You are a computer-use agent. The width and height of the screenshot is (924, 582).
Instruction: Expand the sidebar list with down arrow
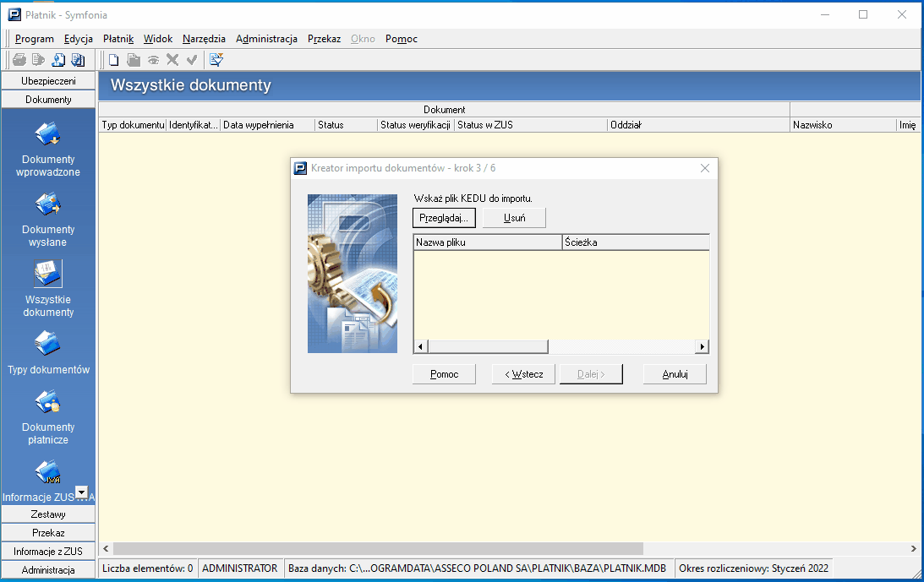(x=82, y=492)
